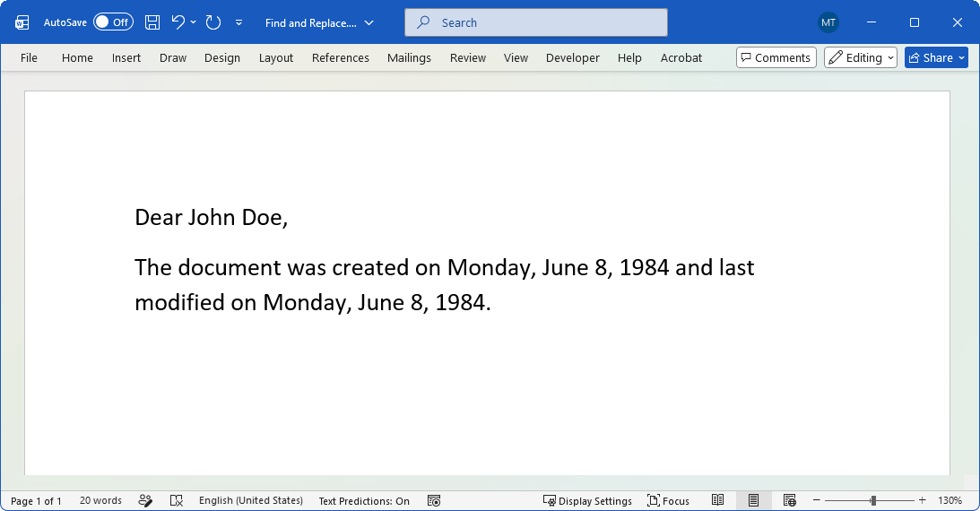Click the Search input box

(535, 22)
